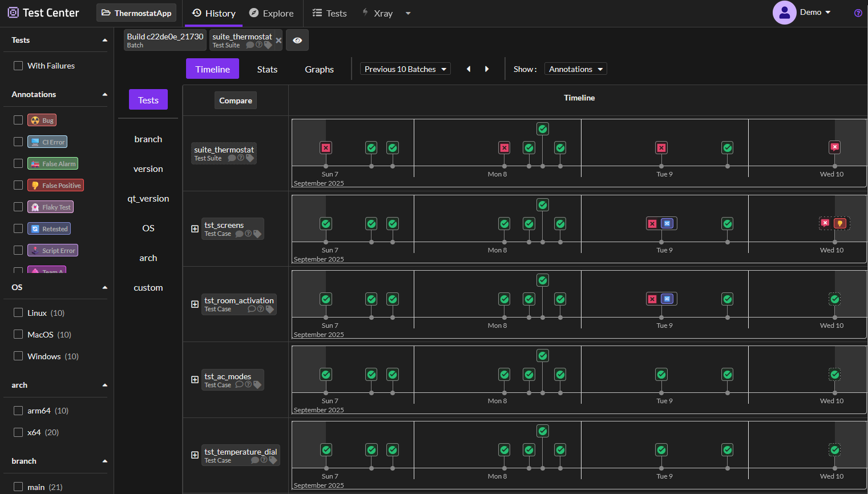Click the Compare button

coord(236,101)
